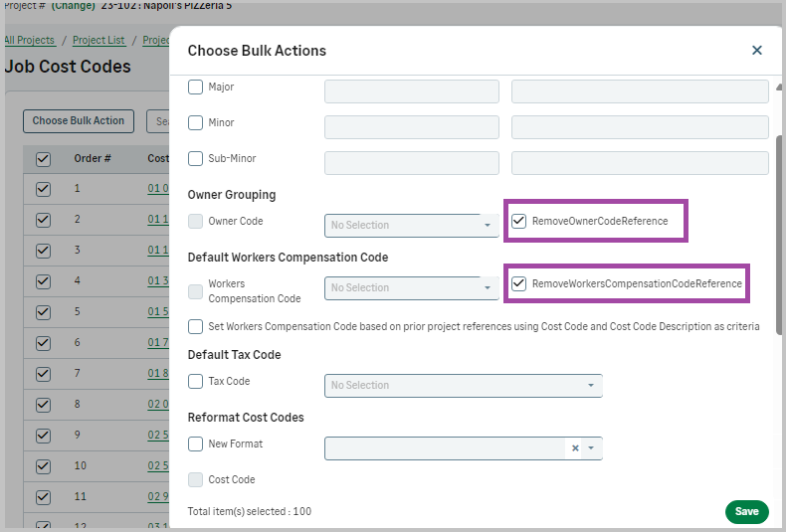
Task: Click the second Major input field
Action: pyautogui.click(x=640, y=91)
